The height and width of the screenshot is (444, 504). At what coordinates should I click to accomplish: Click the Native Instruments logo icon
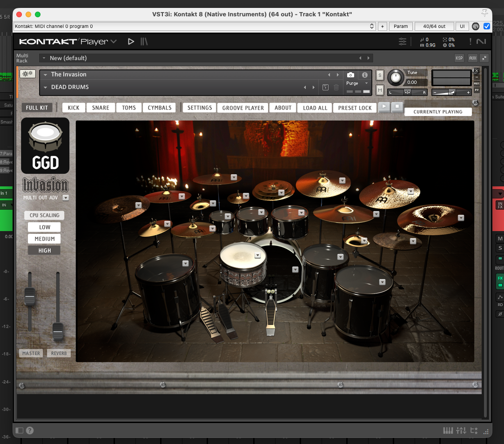pyautogui.click(x=481, y=41)
